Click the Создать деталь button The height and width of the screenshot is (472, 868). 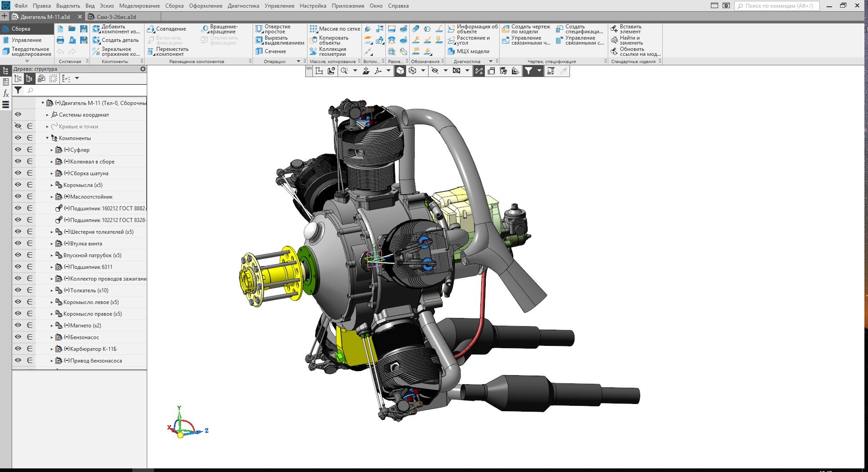(x=116, y=40)
